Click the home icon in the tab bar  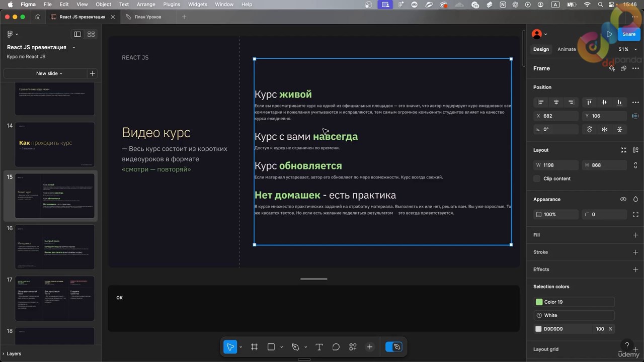[38, 17]
